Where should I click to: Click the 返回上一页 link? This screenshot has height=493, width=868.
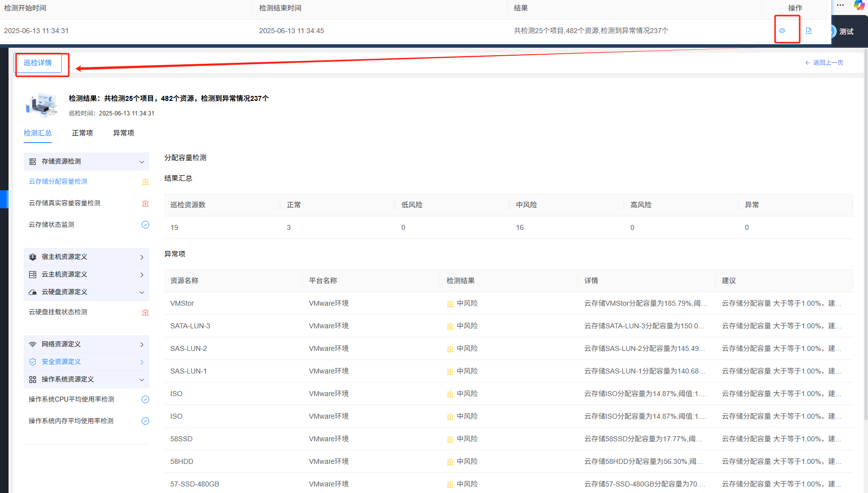pyautogui.click(x=824, y=63)
